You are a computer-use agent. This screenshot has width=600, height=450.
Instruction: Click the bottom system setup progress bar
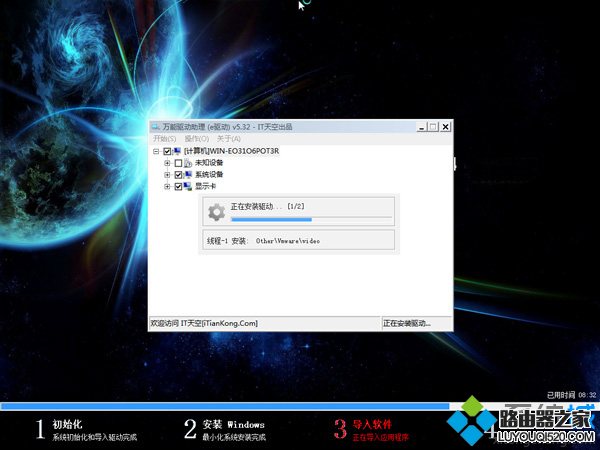[300, 406]
